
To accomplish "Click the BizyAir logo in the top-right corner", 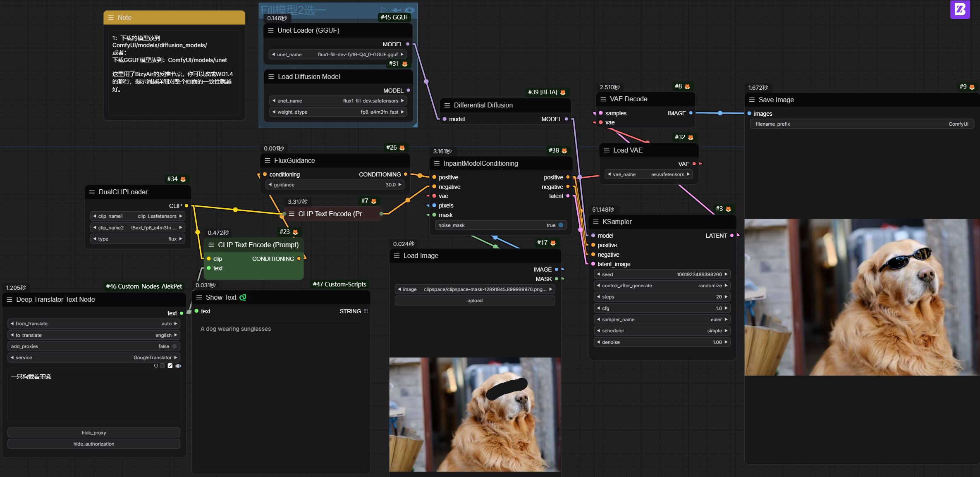I will click(x=960, y=10).
